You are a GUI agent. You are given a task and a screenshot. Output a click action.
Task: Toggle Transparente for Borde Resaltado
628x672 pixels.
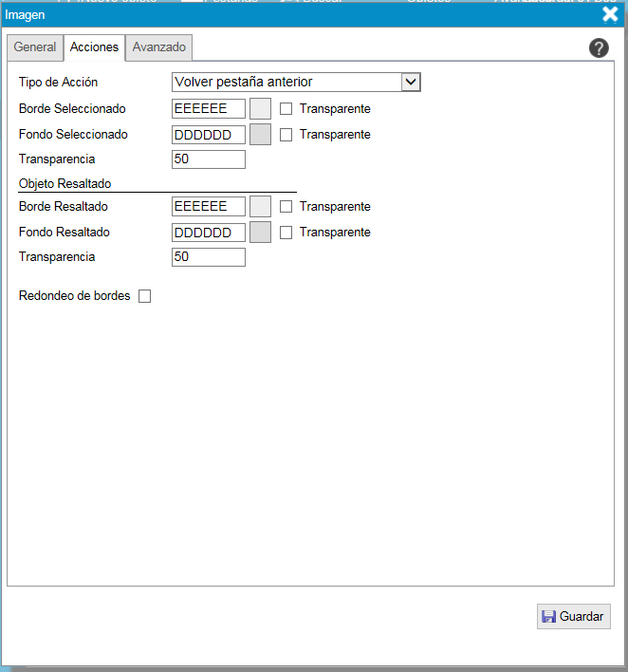(286, 207)
